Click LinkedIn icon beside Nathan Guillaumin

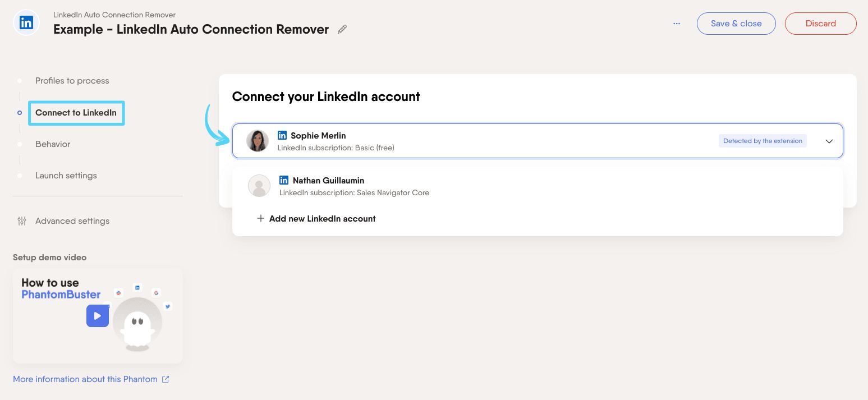click(284, 180)
